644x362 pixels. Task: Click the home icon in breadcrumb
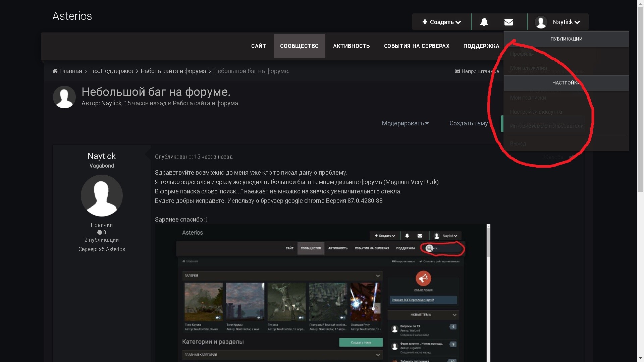click(55, 71)
